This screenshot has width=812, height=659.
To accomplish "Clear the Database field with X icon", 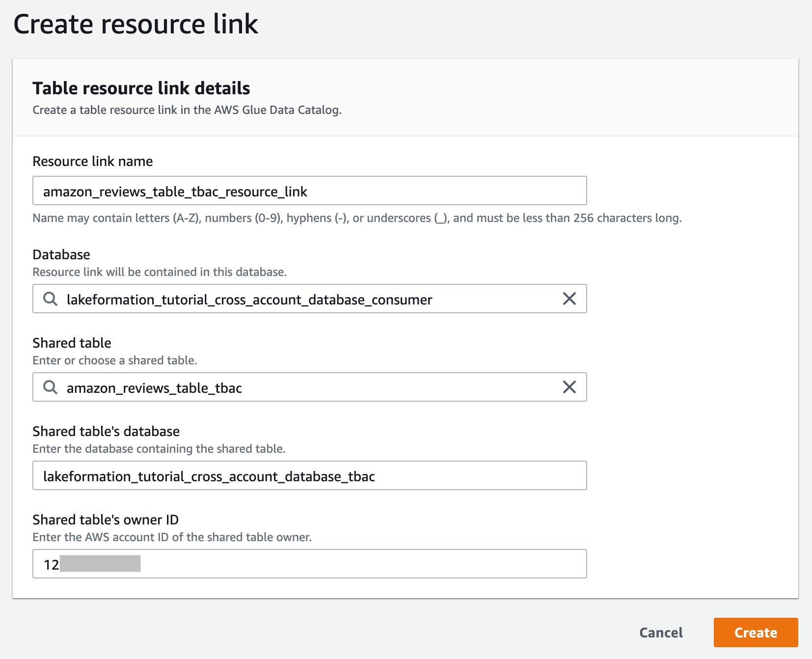I will pyautogui.click(x=569, y=299).
